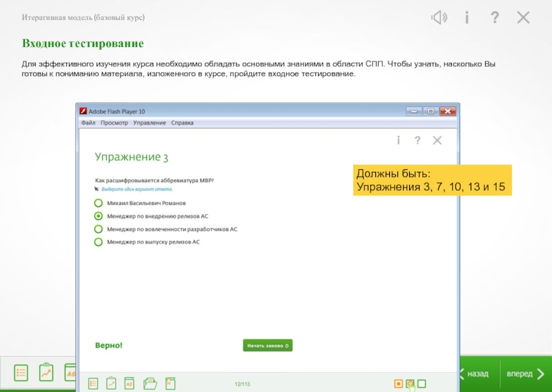This screenshot has width=552, height=392.
Task: Click the 'Входное тестирование' heading
Action: (x=83, y=43)
